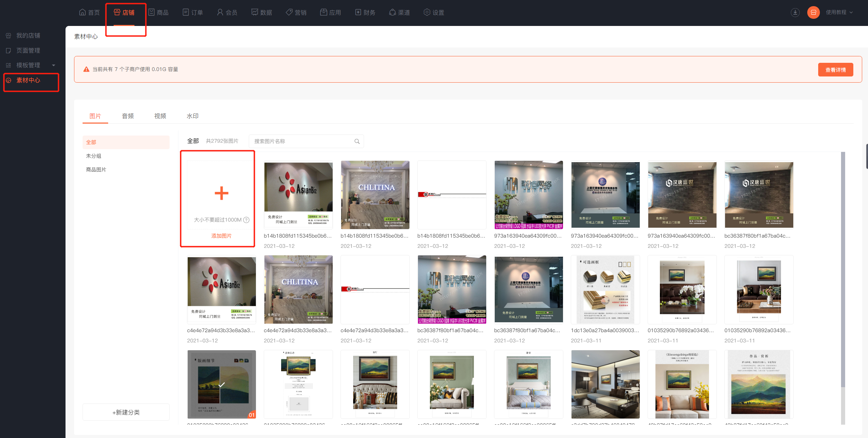Open the 会员 members nav icon
The image size is (868, 438).
[220, 12]
